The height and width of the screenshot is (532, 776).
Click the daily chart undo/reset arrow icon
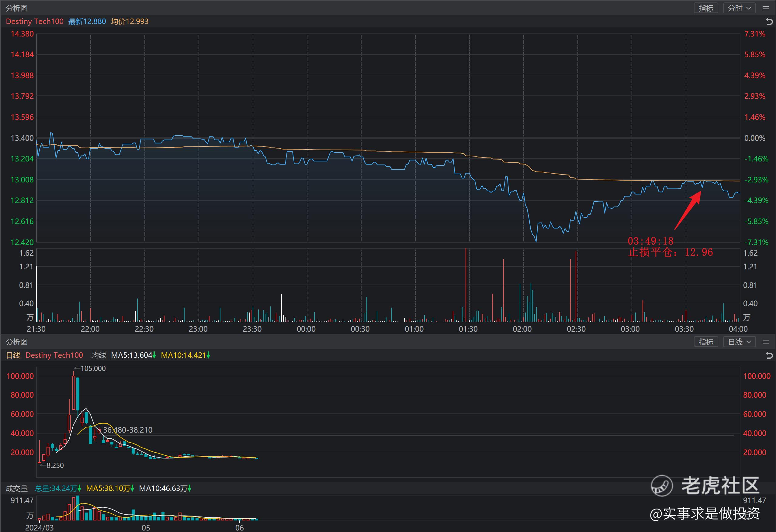coord(769,355)
